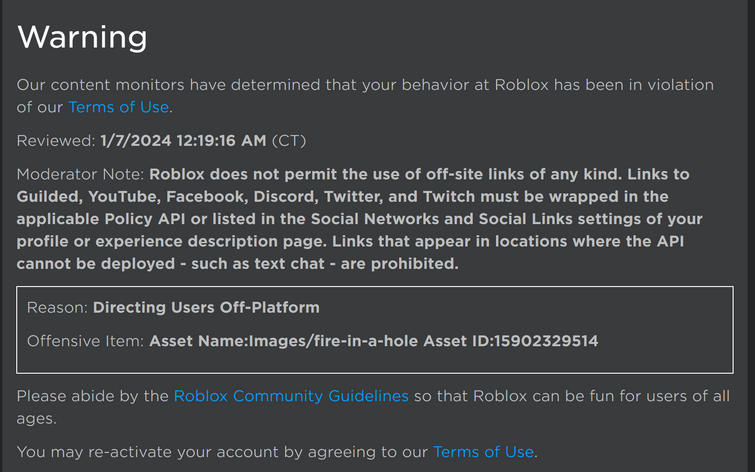Viewport: 755px width, 472px height.
Task: Open Terms of Use link in first paragraph
Action: coord(118,107)
